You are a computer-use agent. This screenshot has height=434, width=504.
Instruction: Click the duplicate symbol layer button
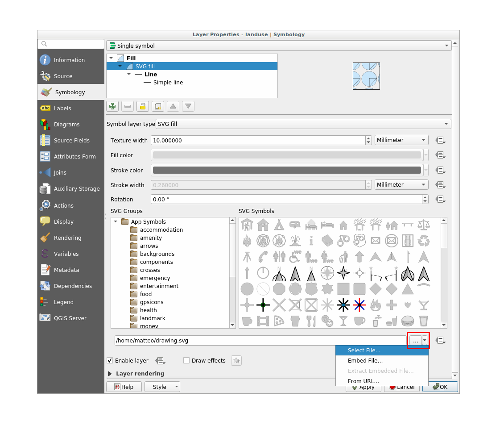pos(158,106)
